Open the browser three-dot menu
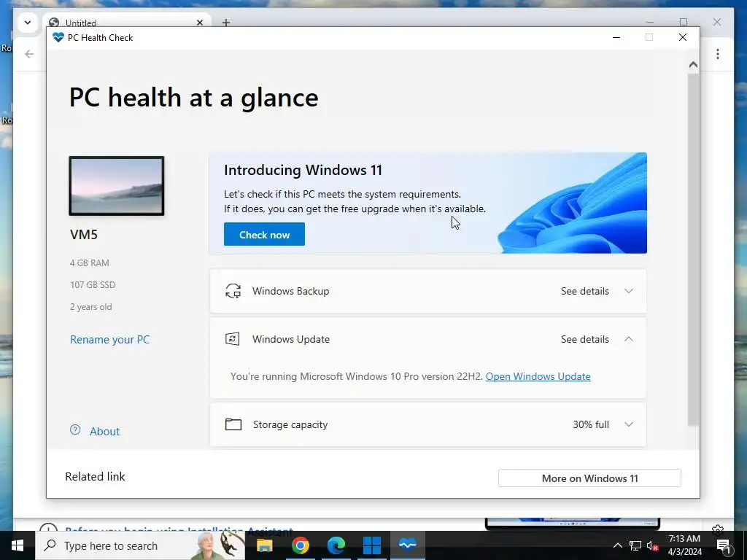The height and width of the screenshot is (560, 747). click(x=718, y=54)
